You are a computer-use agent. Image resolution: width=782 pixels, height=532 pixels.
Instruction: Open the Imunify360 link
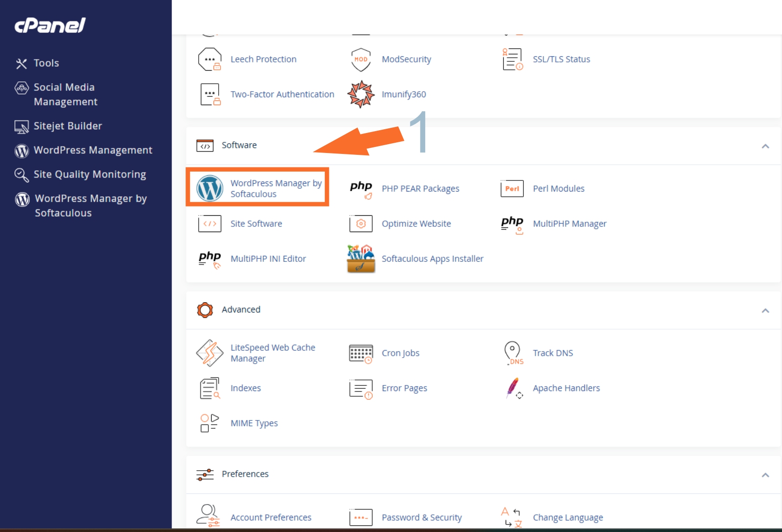click(404, 94)
